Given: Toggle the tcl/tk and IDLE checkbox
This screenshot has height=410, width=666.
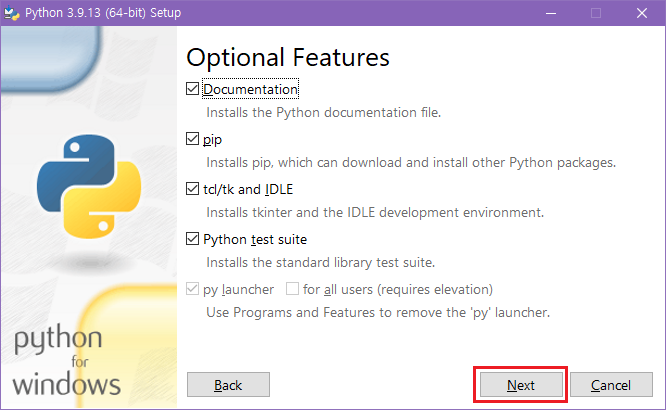Looking at the screenshot, I should (192, 189).
